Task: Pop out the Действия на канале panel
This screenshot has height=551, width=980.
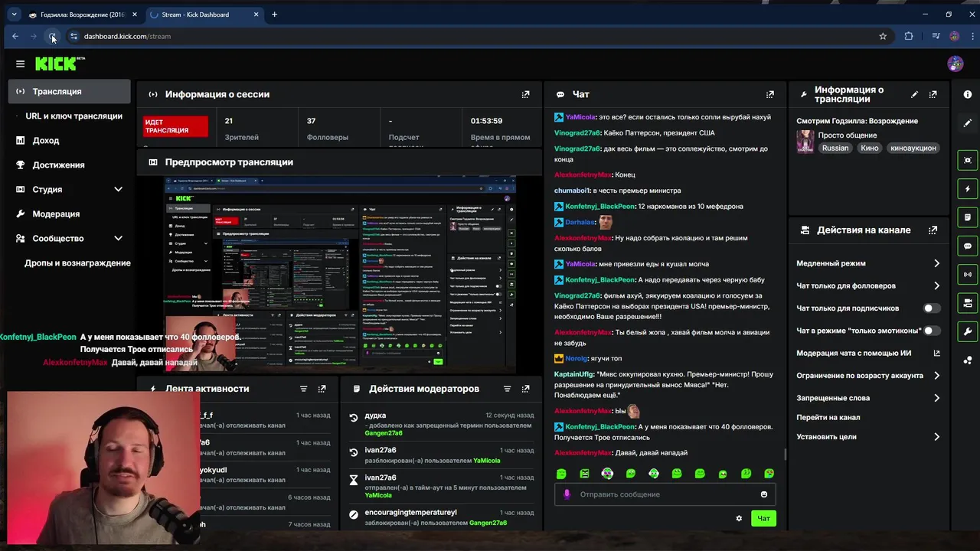Action: coord(933,230)
